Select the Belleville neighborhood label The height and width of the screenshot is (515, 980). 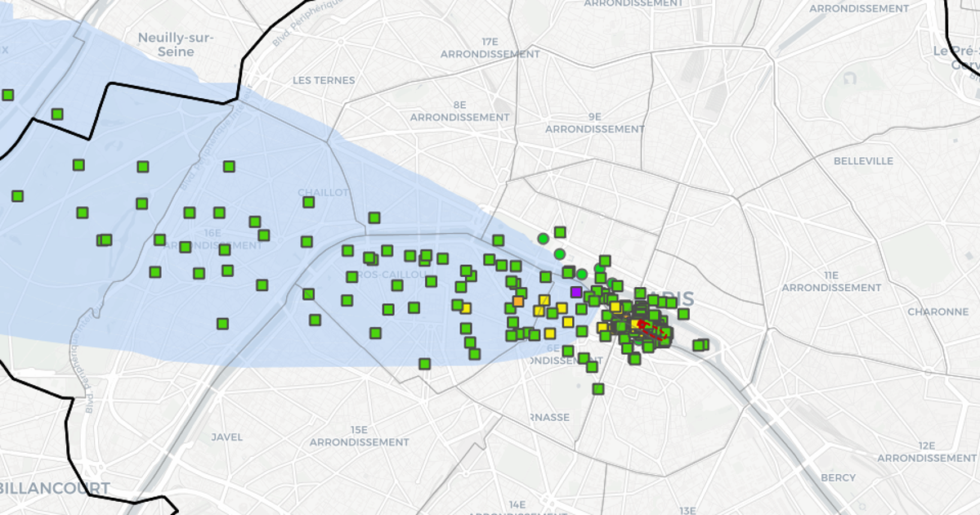click(863, 161)
